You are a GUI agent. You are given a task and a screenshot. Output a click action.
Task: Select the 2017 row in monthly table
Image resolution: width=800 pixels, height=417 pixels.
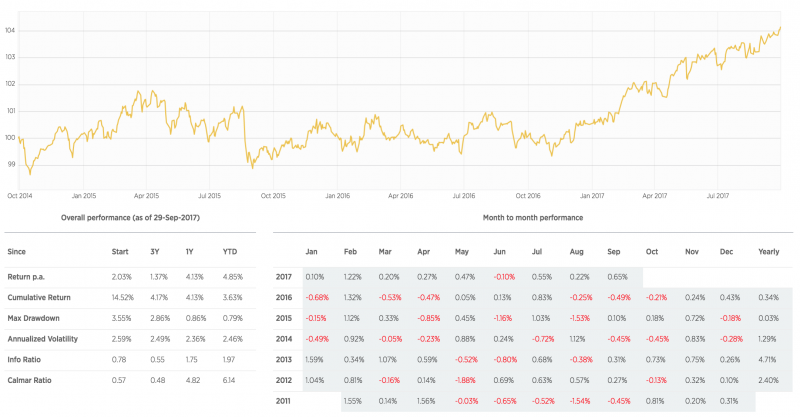point(282,275)
